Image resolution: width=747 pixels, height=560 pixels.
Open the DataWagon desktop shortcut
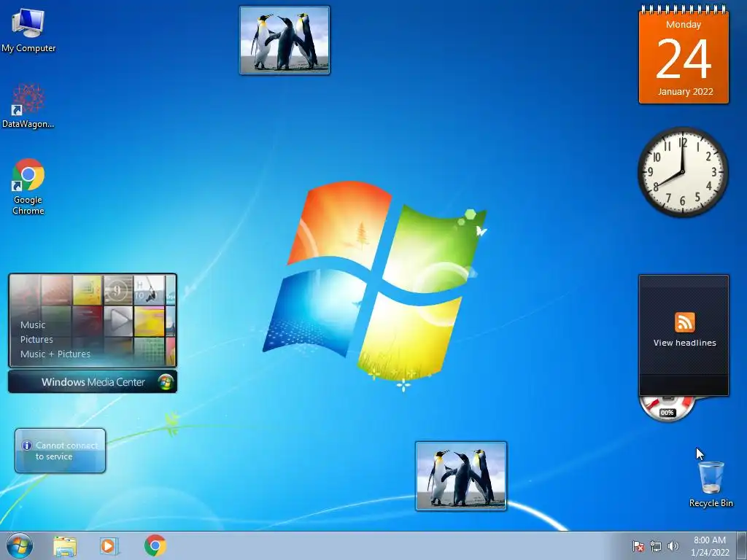tap(28, 106)
